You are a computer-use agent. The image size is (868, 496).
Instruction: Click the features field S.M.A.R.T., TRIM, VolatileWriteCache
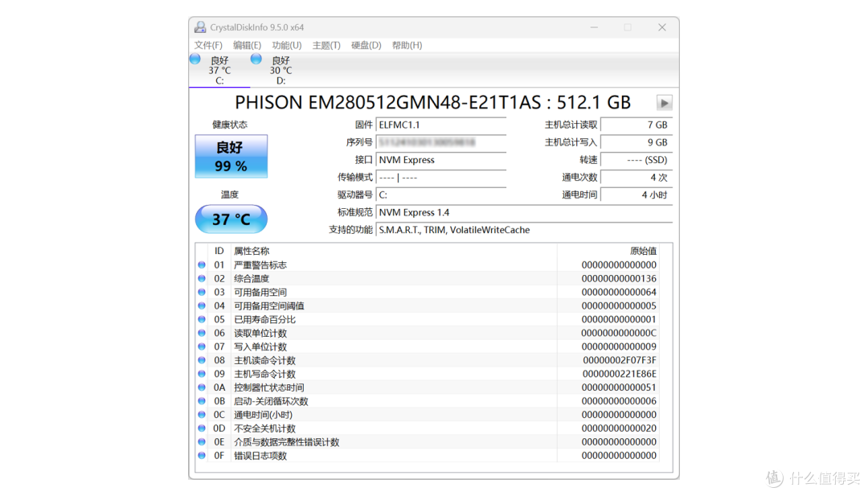click(524, 230)
